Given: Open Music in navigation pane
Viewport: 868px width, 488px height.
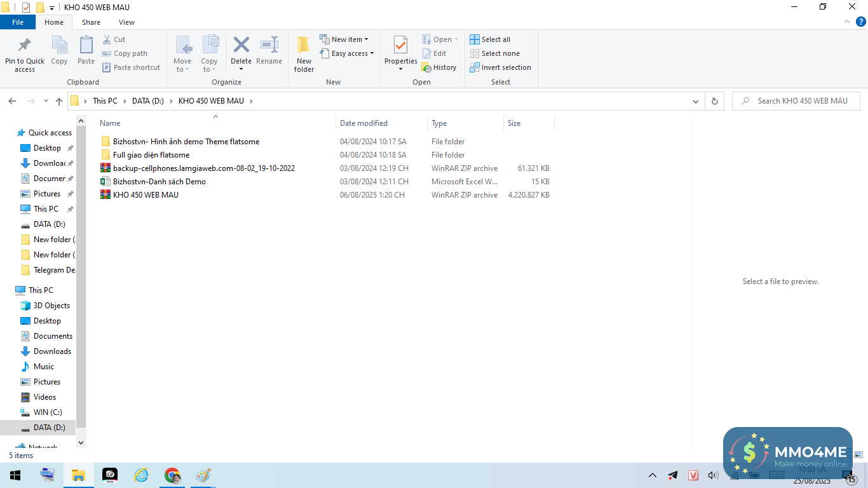Looking at the screenshot, I should pos(43,367).
